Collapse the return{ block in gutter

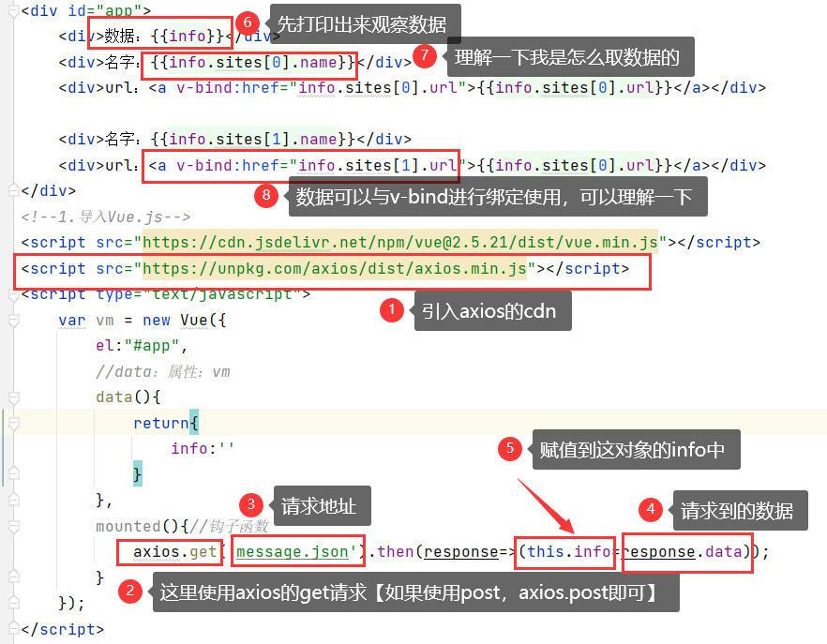pos(12,423)
